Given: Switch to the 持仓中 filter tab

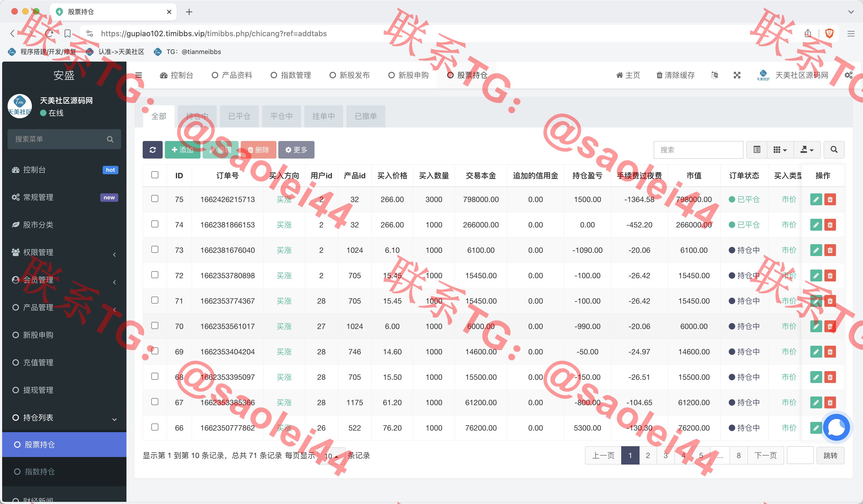Looking at the screenshot, I should click(x=197, y=116).
